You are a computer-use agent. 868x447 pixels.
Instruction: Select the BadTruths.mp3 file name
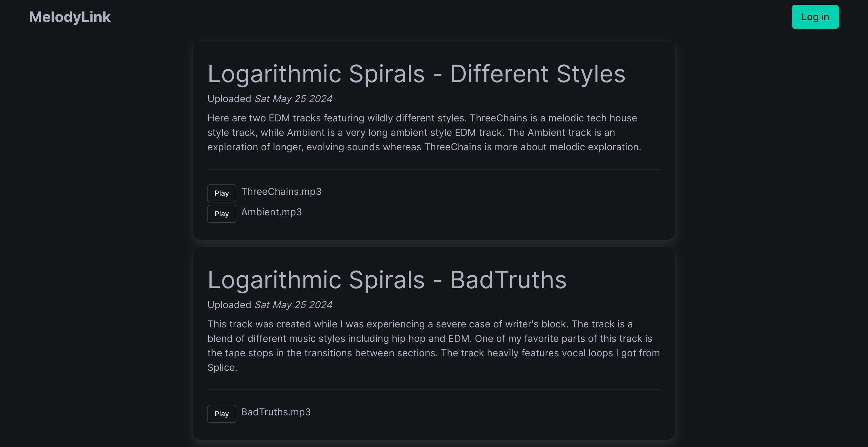tap(276, 412)
